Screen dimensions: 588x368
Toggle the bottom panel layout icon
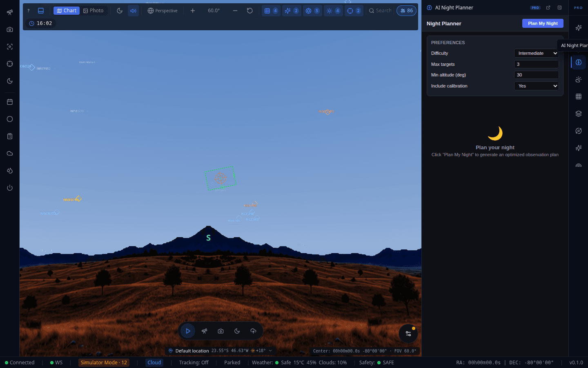coord(41,11)
